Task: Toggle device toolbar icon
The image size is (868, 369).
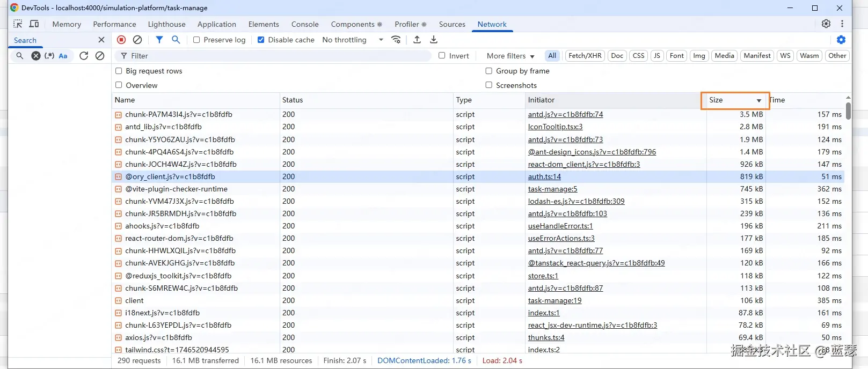Action: 34,24
